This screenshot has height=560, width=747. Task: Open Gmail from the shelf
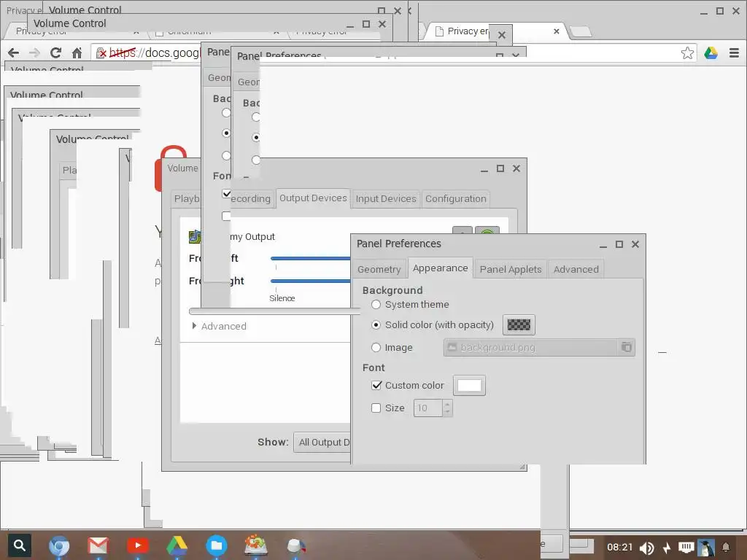tap(98, 545)
